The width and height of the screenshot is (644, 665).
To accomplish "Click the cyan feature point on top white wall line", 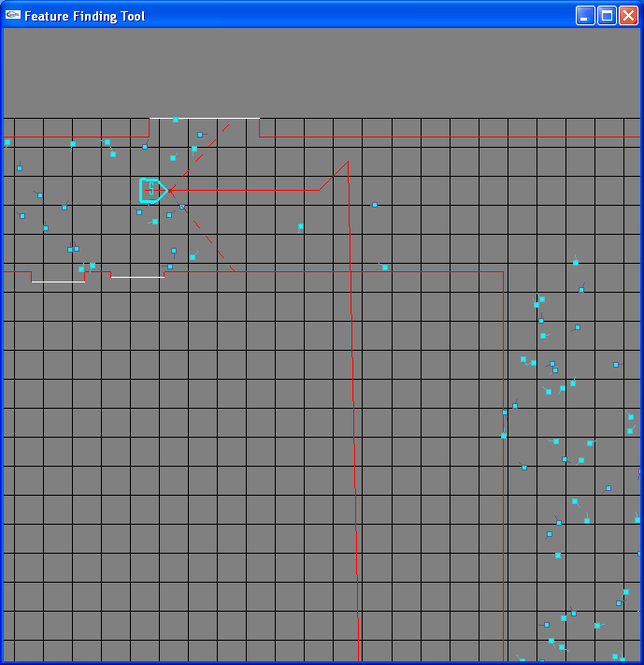I will [x=176, y=120].
